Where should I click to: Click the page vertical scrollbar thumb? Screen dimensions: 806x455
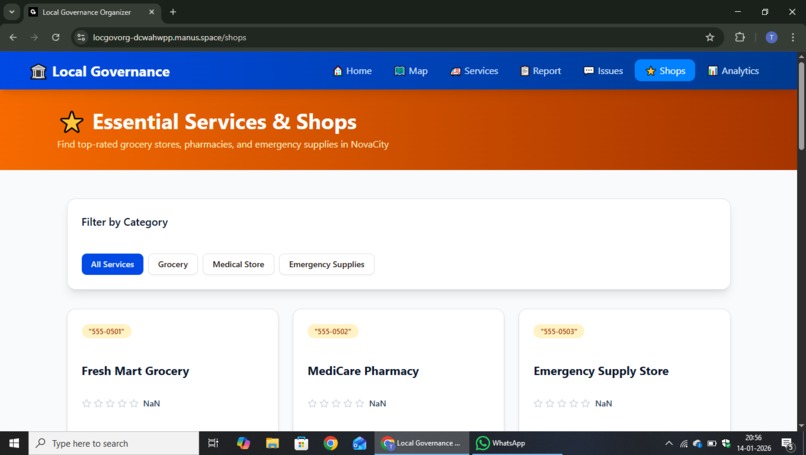point(801,105)
